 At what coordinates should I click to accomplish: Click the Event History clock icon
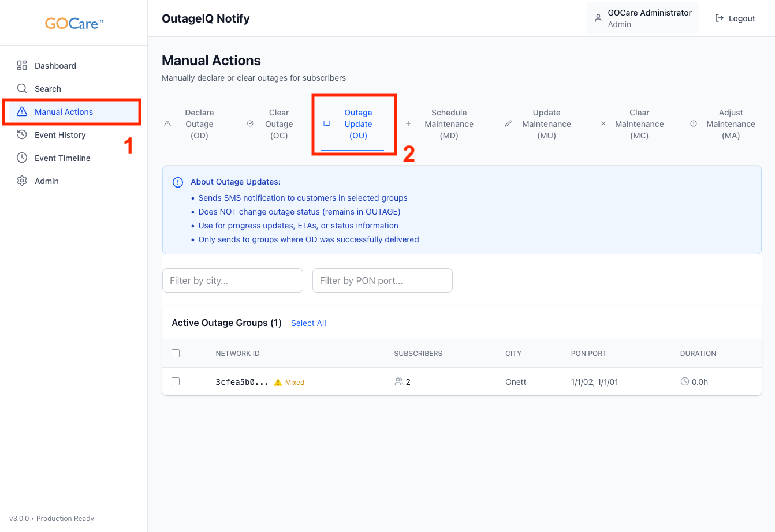click(22, 134)
